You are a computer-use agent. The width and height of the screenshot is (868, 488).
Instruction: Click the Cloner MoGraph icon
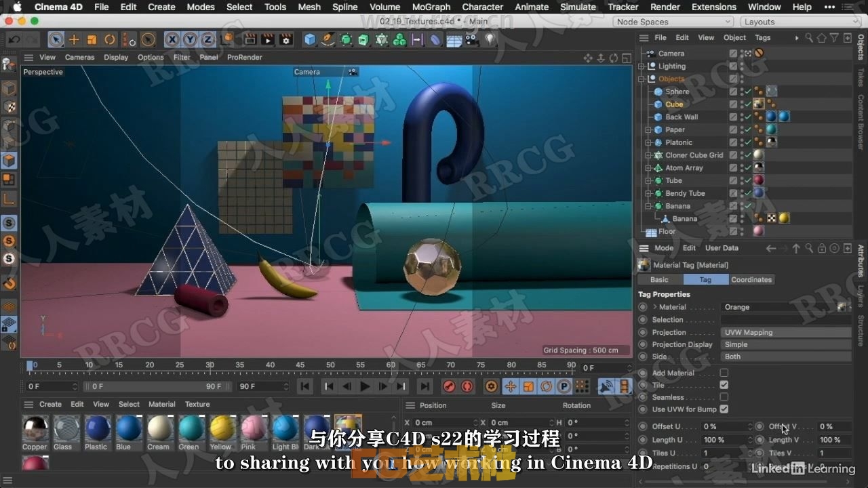(382, 39)
